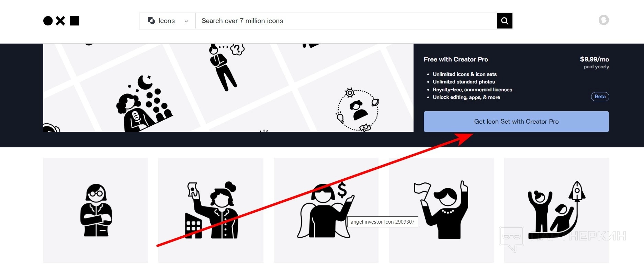Viewport: 644px width, 271px height.
Task: Click the icon set preview banner image
Action: tap(228, 88)
